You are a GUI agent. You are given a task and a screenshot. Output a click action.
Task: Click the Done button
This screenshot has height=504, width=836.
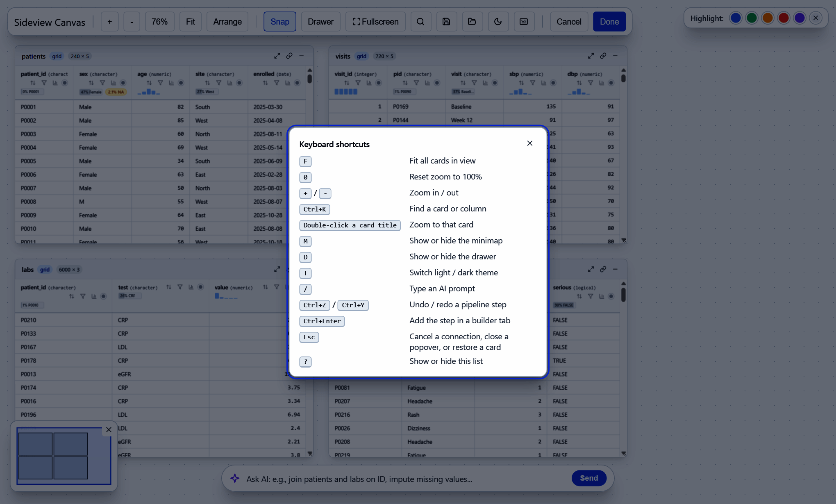tap(609, 22)
